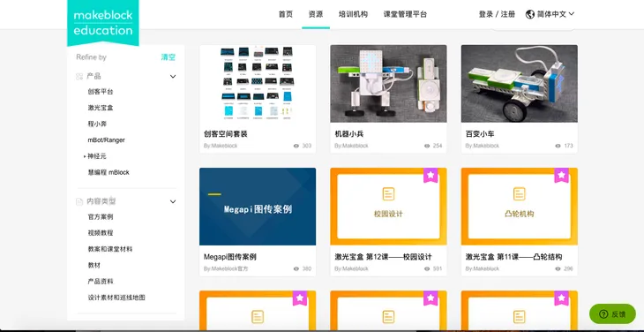Clear filters with the 清空 link
The width and height of the screenshot is (644, 332).
pos(168,57)
